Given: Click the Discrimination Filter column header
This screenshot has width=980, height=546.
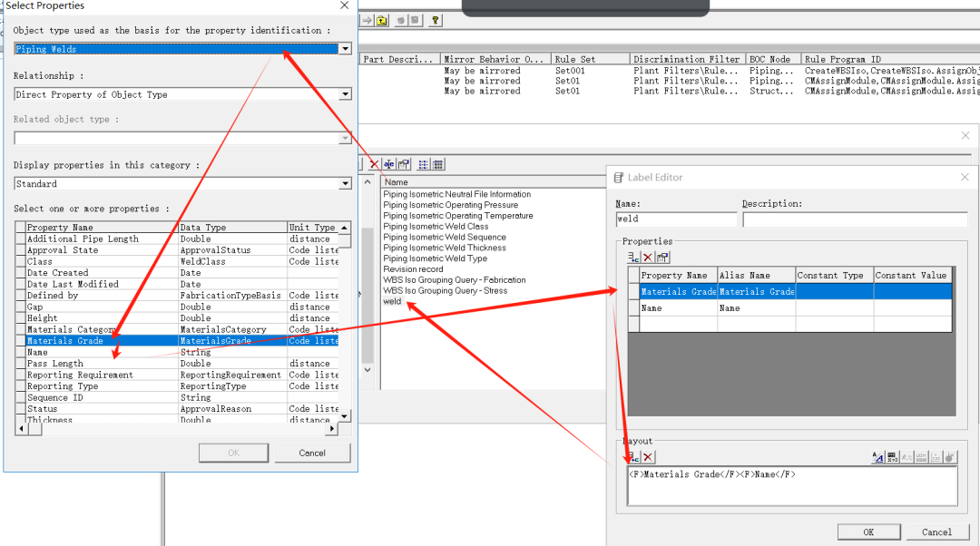Looking at the screenshot, I should (688, 59).
